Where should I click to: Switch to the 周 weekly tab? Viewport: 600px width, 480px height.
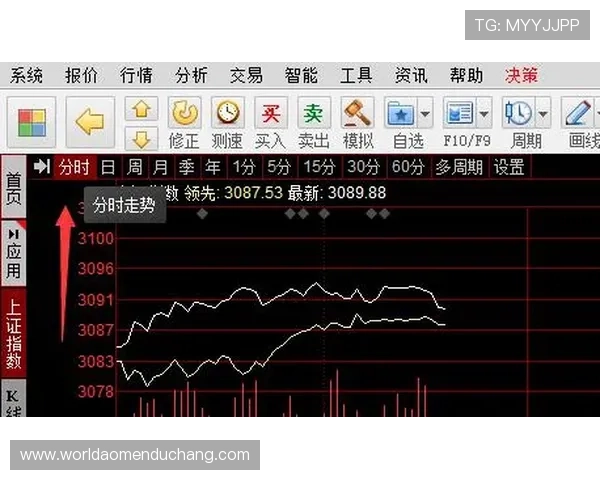tap(134, 167)
